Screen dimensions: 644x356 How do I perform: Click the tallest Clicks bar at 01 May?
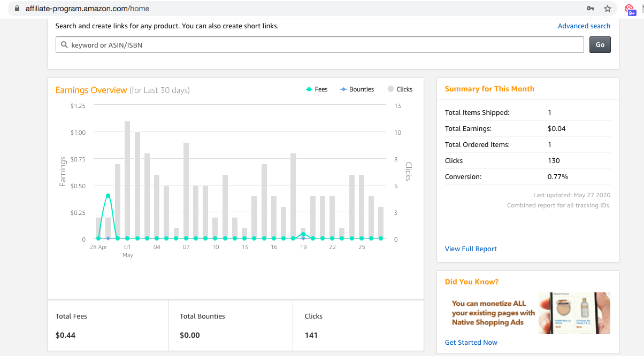click(x=127, y=180)
